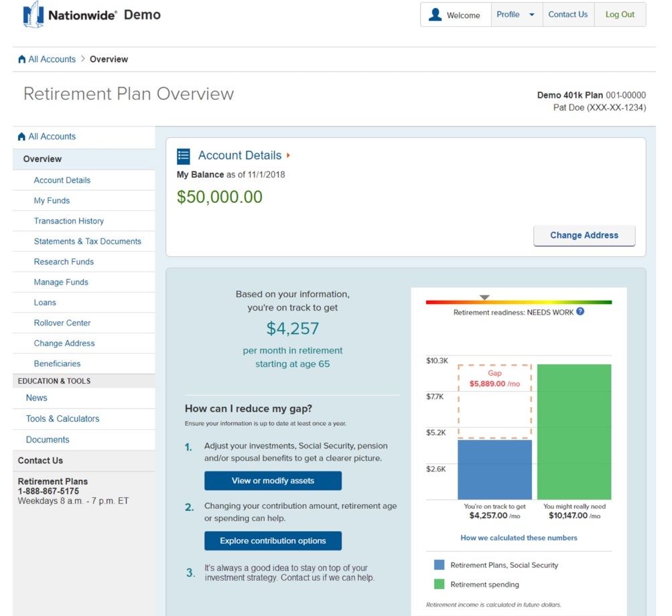This screenshot has width=672, height=616.
Task: Click Pat Doe (XXX-XX-1234) text
Action: pyautogui.click(x=600, y=108)
